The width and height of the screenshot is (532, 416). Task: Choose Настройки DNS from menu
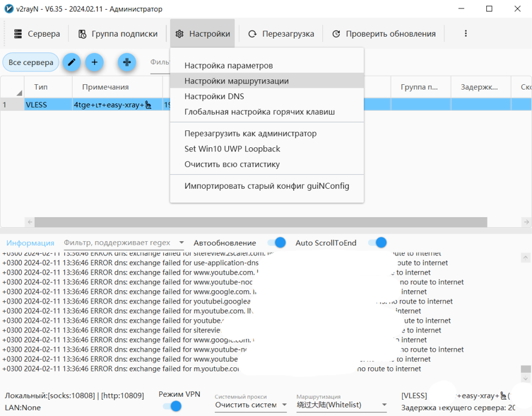(x=214, y=96)
